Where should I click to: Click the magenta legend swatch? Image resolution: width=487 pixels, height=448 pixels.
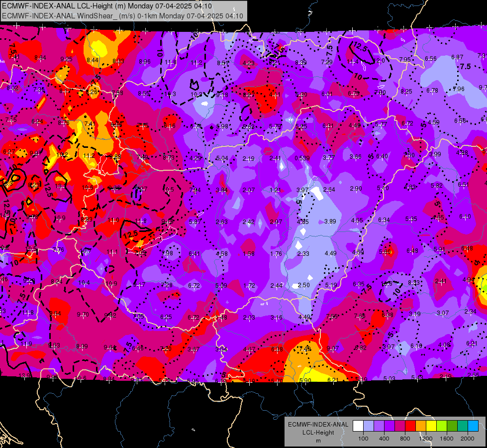[400, 426]
